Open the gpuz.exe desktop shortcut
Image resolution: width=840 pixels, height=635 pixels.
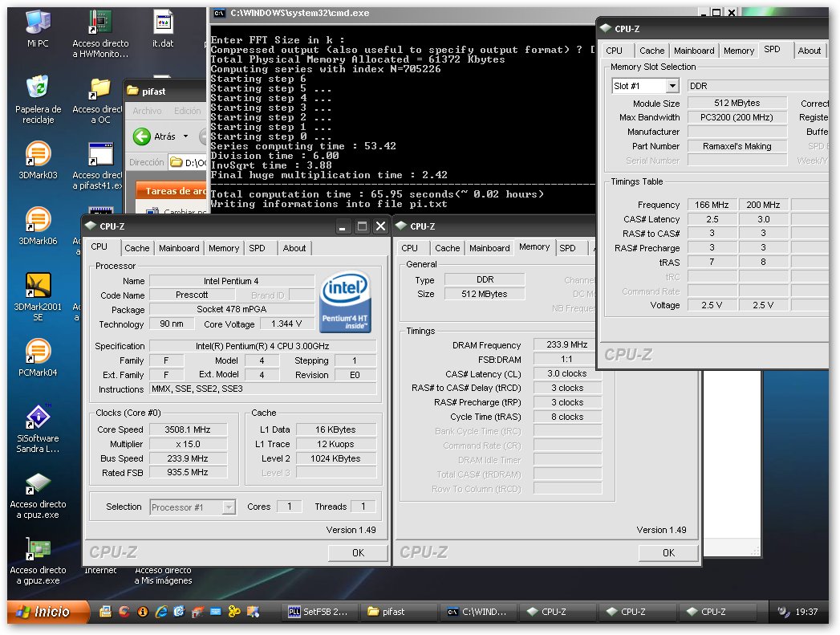[38, 561]
